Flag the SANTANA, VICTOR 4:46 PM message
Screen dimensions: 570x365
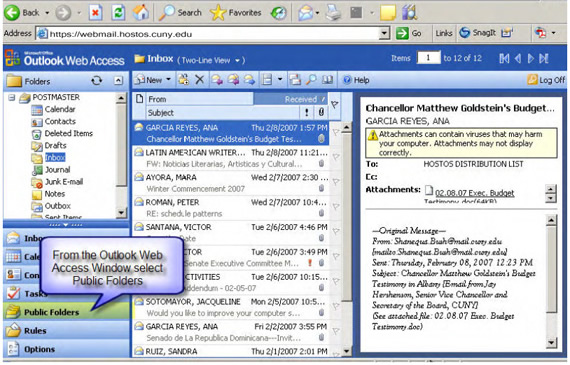tap(336, 231)
